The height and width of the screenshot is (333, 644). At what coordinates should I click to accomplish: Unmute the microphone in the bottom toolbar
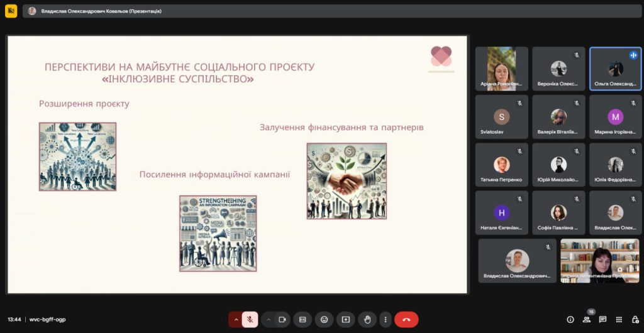[250, 319]
